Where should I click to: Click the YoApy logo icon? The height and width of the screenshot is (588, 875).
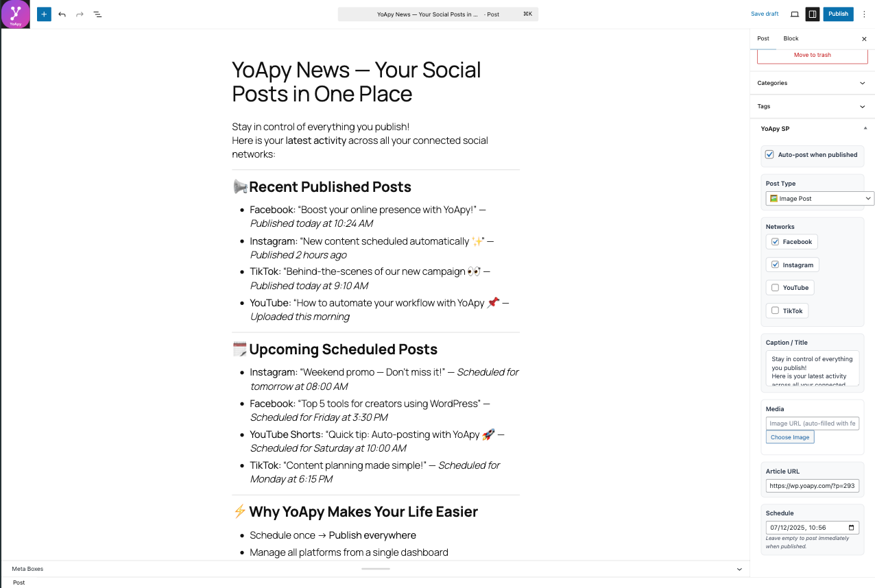(x=14, y=14)
